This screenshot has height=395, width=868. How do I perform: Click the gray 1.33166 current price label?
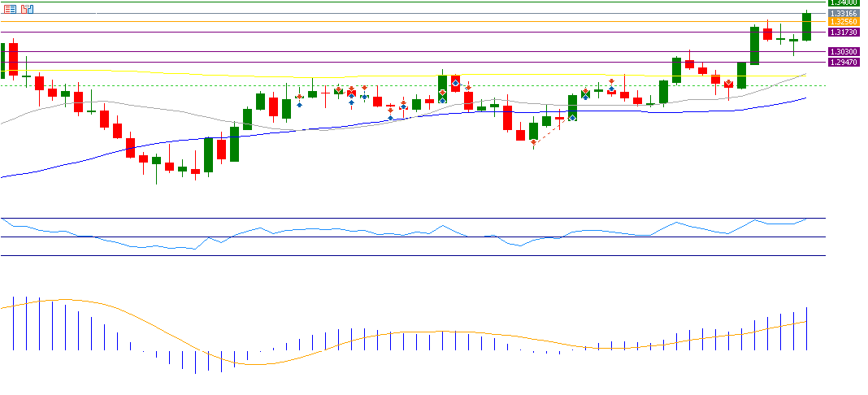[x=845, y=13]
